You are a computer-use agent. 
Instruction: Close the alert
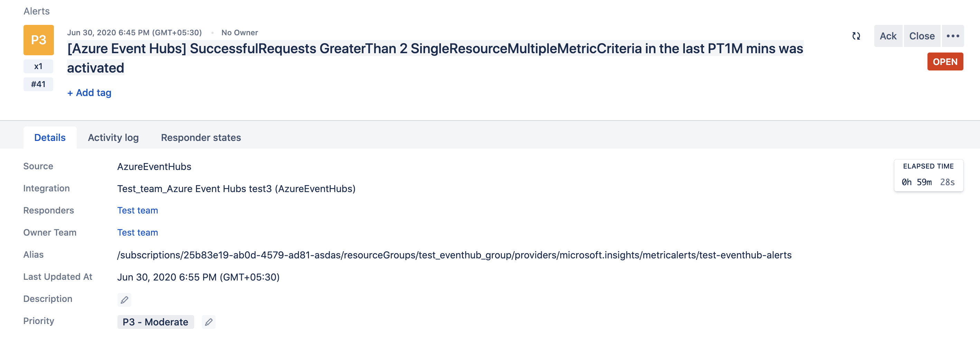click(922, 36)
